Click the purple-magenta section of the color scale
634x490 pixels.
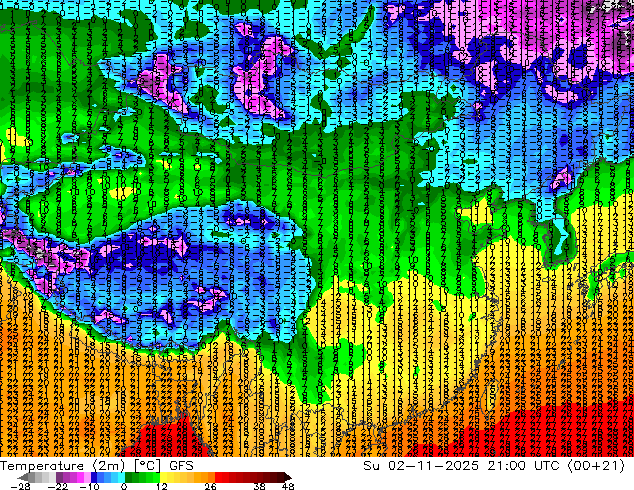(73, 477)
